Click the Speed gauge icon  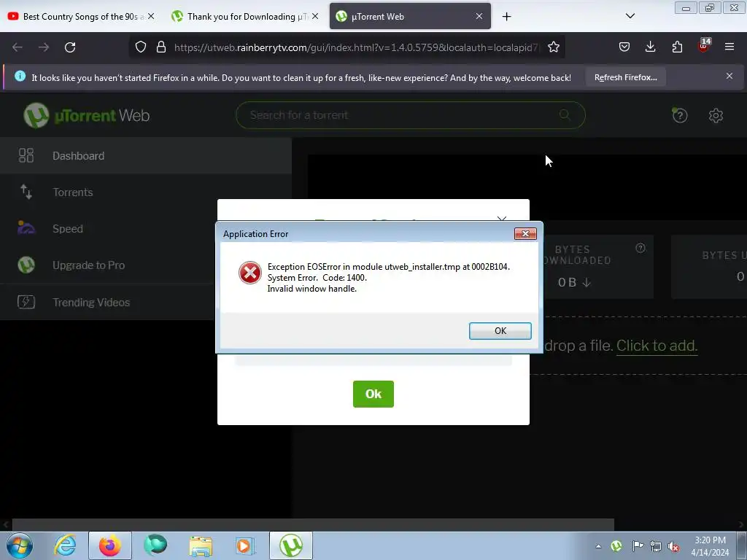click(x=26, y=227)
